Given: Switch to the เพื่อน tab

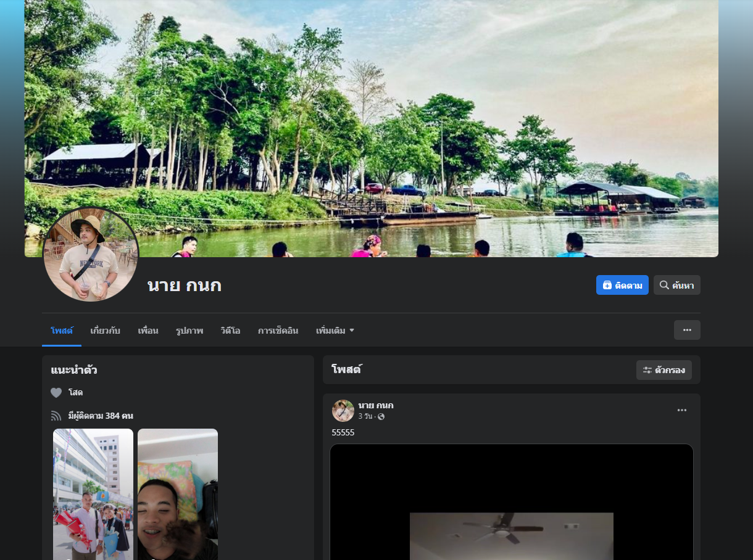Looking at the screenshot, I should pyautogui.click(x=148, y=331).
